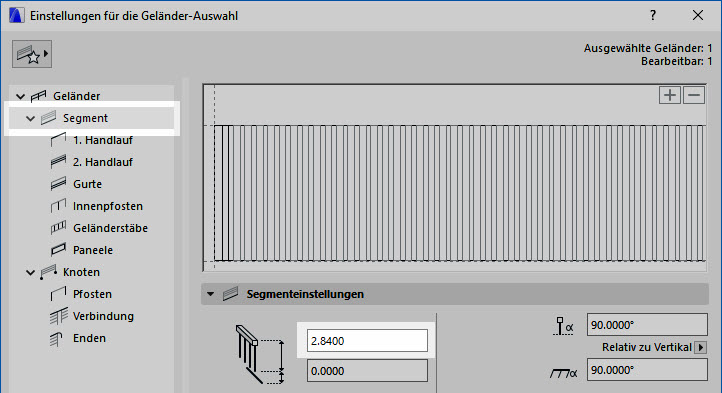
Task: Collapse the Geländer tree node
Action: coord(20,96)
